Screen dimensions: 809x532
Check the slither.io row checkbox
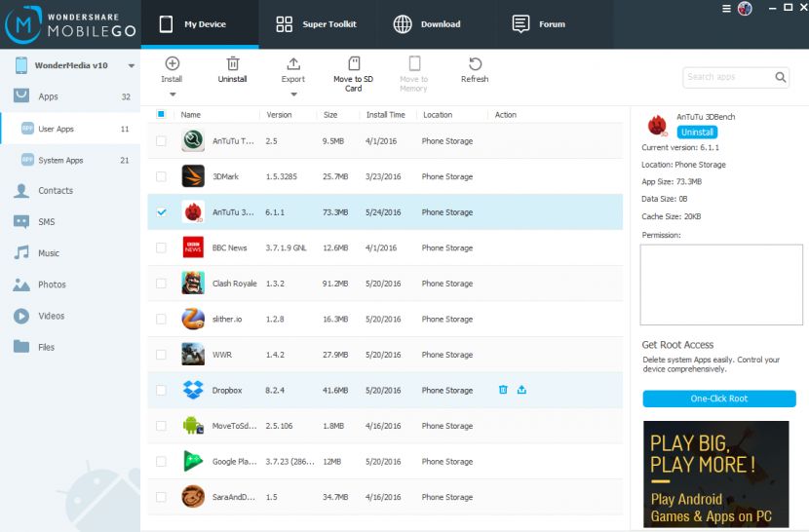point(161,319)
